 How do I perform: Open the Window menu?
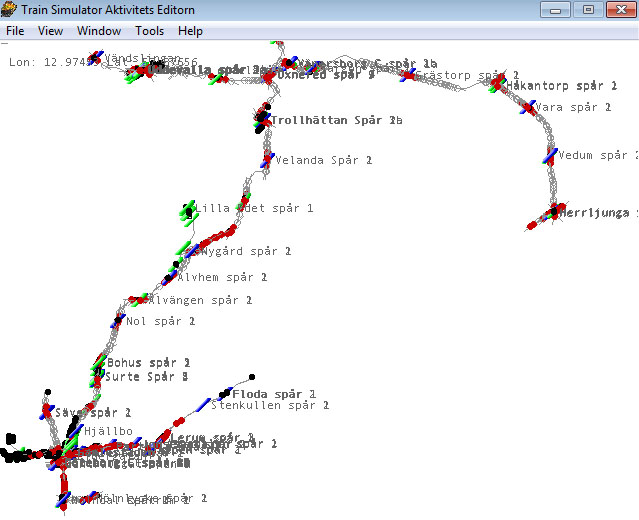(98, 31)
